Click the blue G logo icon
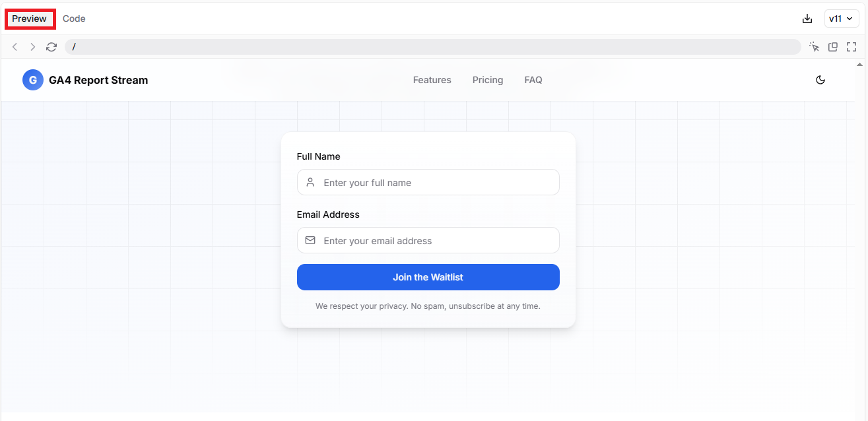This screenshot has height=421, width=868. coord(33,80)
